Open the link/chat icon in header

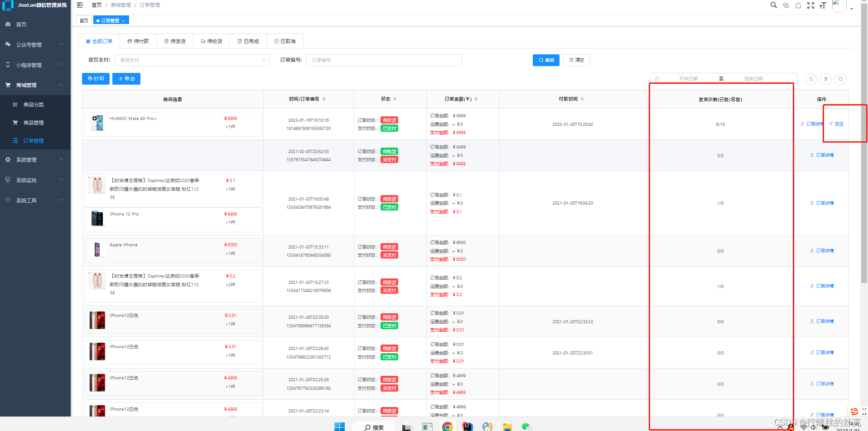(786, 5)
